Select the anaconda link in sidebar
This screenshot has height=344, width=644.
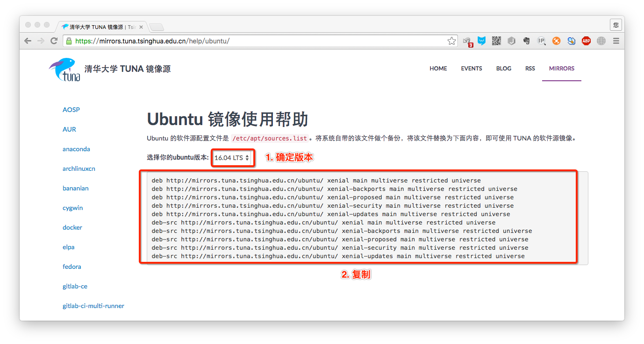point(76,149)
